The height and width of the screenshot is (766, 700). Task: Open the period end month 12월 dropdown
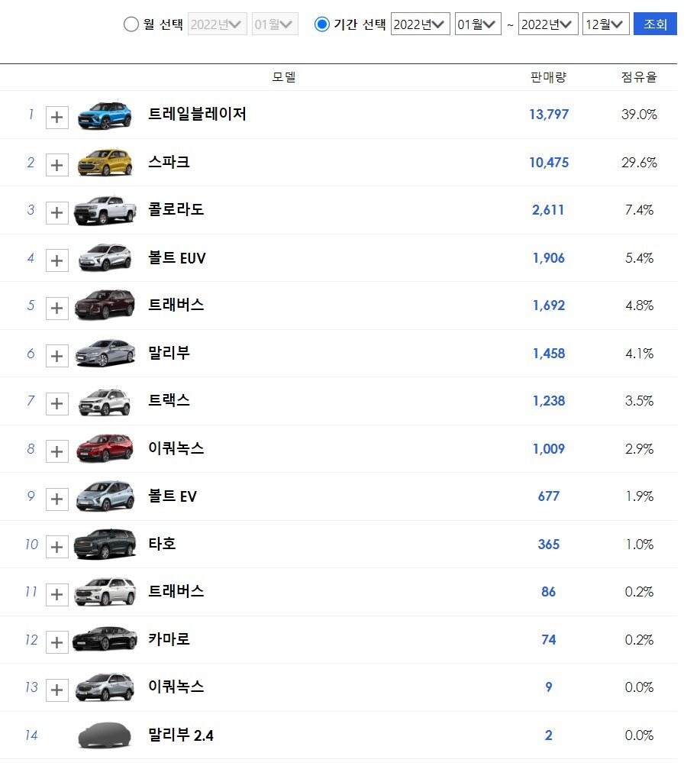[x=606, y=24]
